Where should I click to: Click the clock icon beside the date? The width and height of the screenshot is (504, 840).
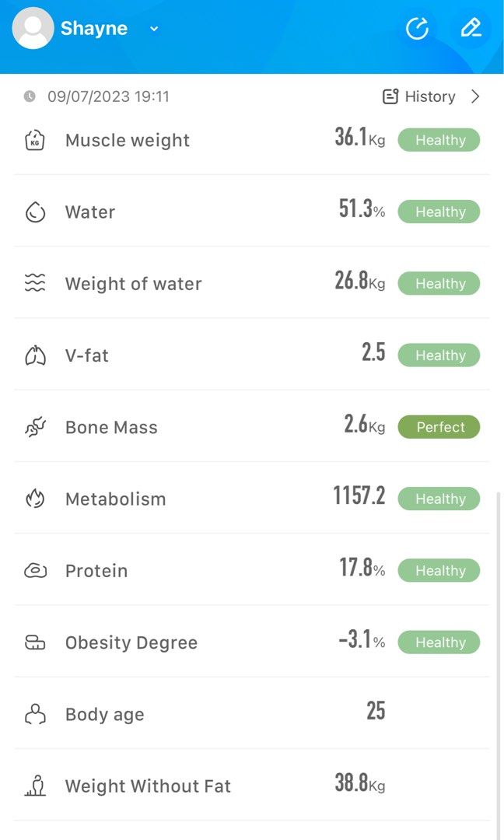[29, 96]
